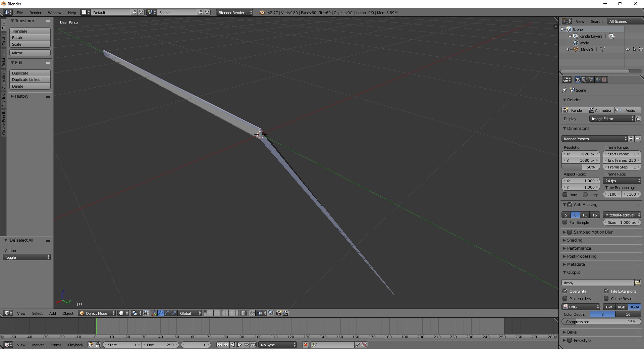Open the Window menu
Image resolution: width=644 pixels, height=349 pixels.
[x=54, y=12]
